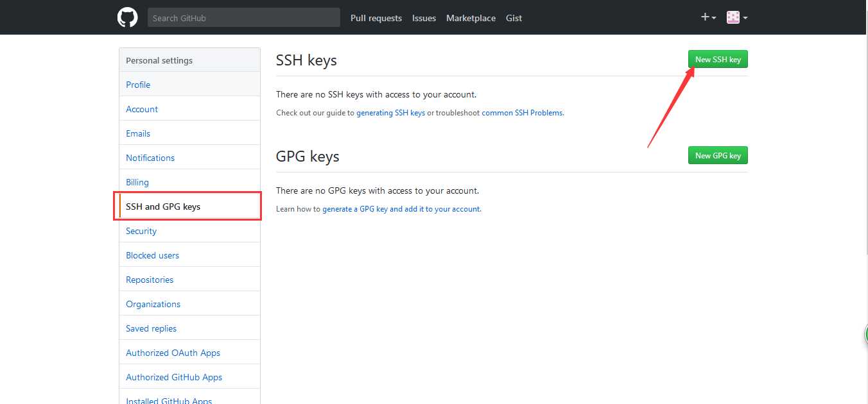Open generate a GPG key guide link
Viewport: 868px width, 404px height.
[401, 208]
